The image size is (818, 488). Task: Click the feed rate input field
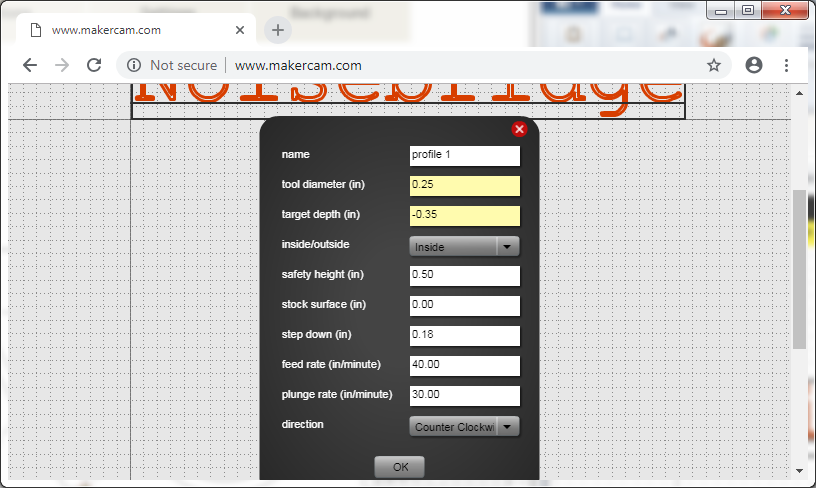[x=465, y=365]
